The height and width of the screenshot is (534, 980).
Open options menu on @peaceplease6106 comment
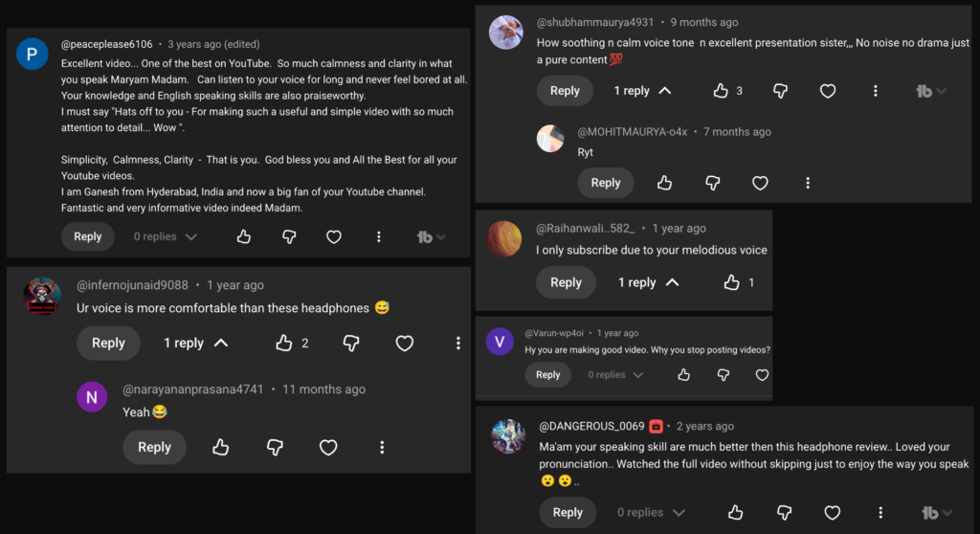(x=379, y=236)
